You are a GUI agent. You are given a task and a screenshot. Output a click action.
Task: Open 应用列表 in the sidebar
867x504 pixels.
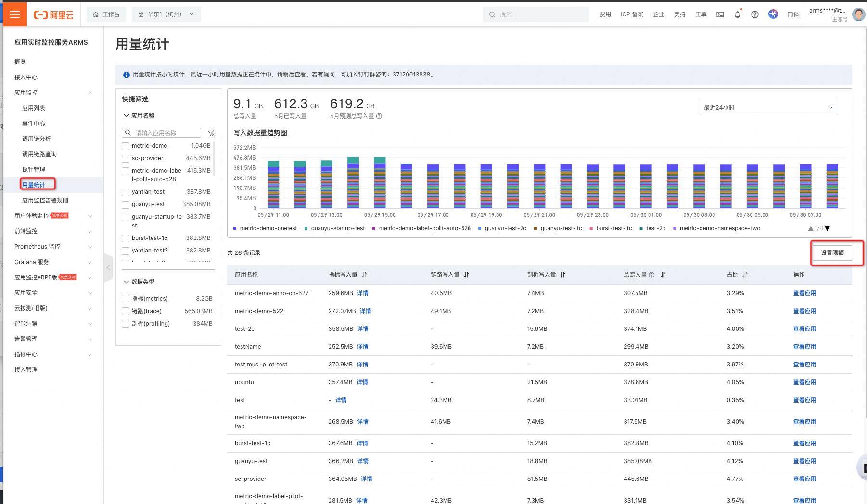[x=34, y=108]
